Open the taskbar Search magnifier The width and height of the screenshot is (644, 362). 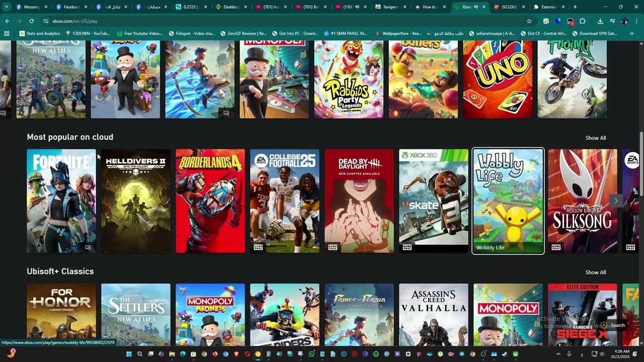[x=139, y=354]
